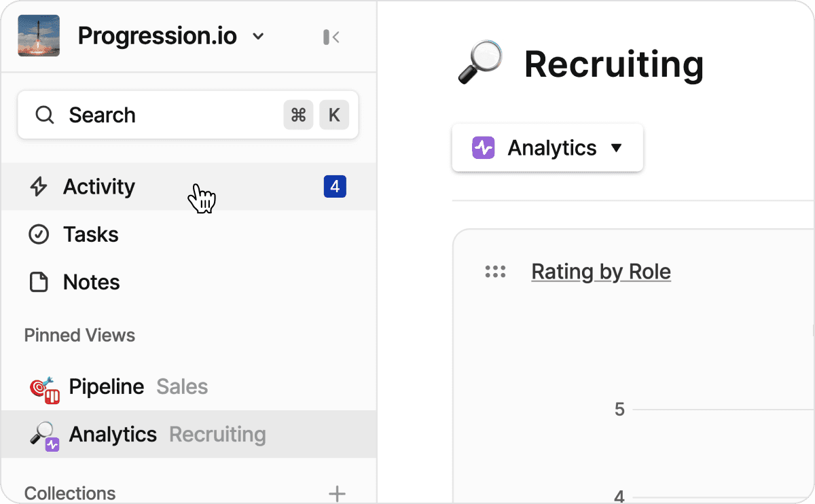Open Tasks in the sidebar

click(x=91, y=234)
